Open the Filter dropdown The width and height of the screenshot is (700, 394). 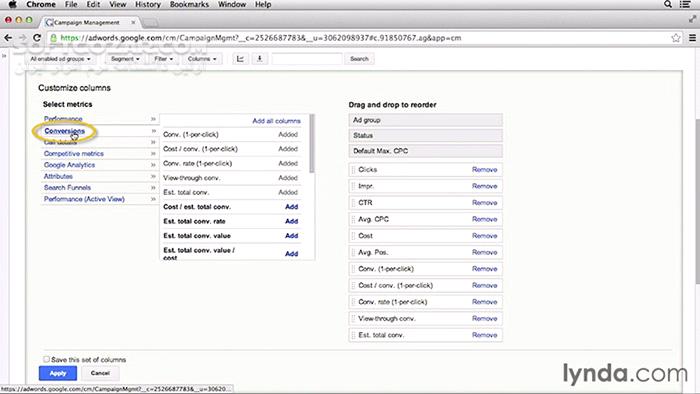click(x=163, y=59)
